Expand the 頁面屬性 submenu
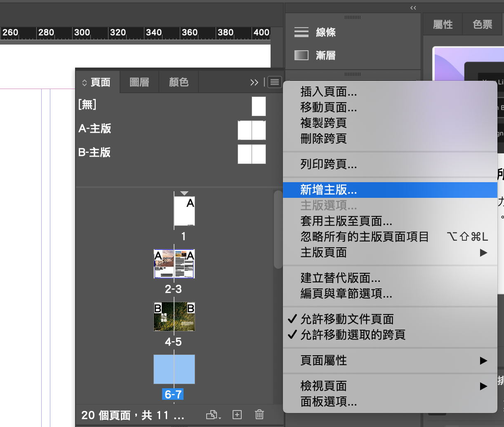The image size is (504, 427). click(483, 361)
